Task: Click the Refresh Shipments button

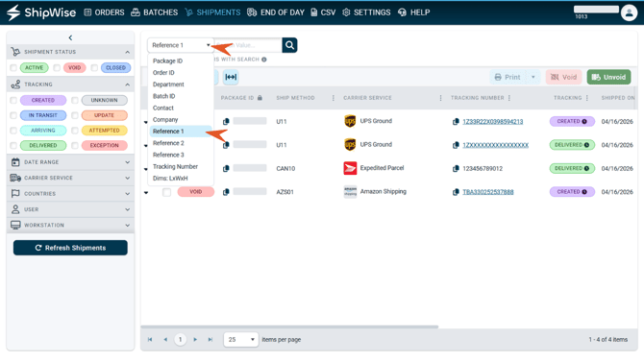Action: (x=70, y=248)
